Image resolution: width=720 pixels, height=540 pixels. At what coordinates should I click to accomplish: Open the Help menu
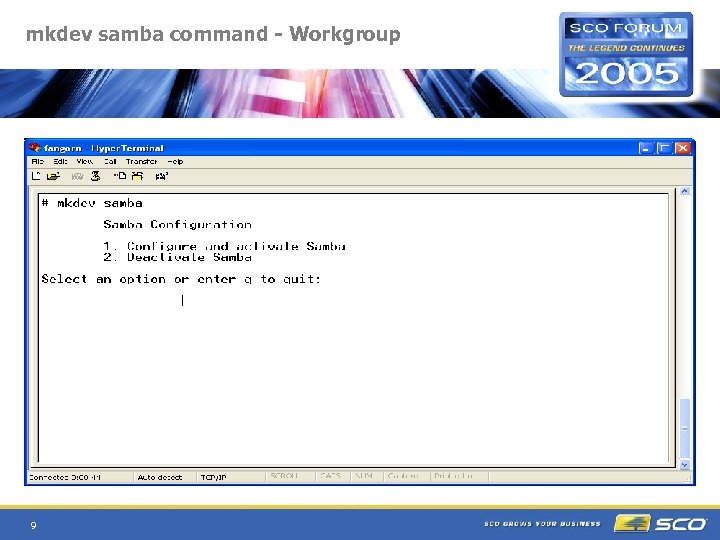pyautogui.click(x=175, y=162)
